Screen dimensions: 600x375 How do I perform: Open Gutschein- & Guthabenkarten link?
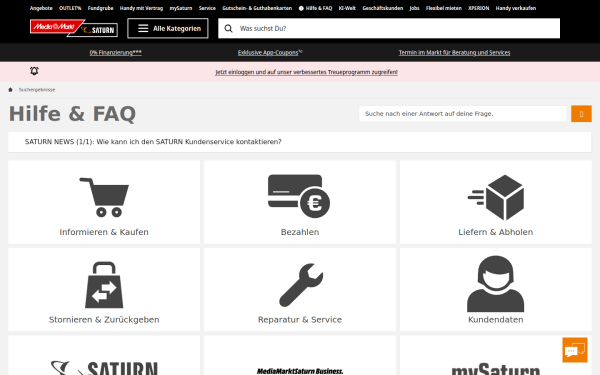[257, 8]
